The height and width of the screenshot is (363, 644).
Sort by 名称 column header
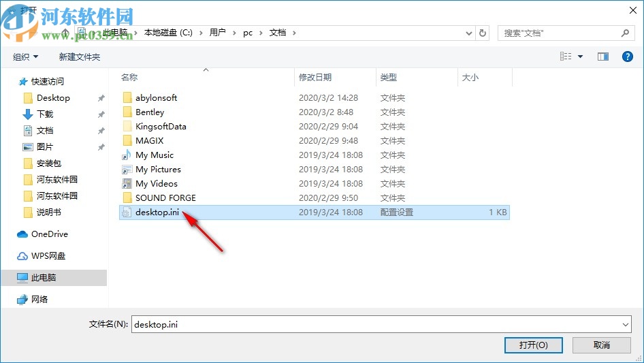tap(129, 77)
